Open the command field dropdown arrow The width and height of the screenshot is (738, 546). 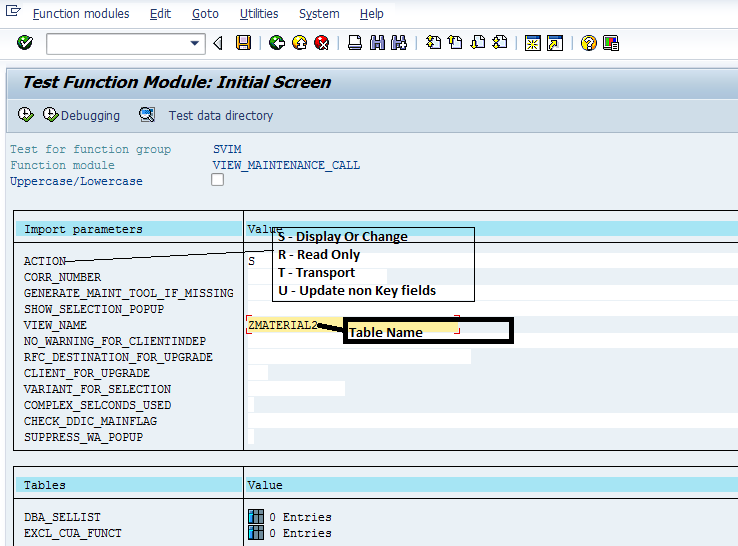pos(194,43)
